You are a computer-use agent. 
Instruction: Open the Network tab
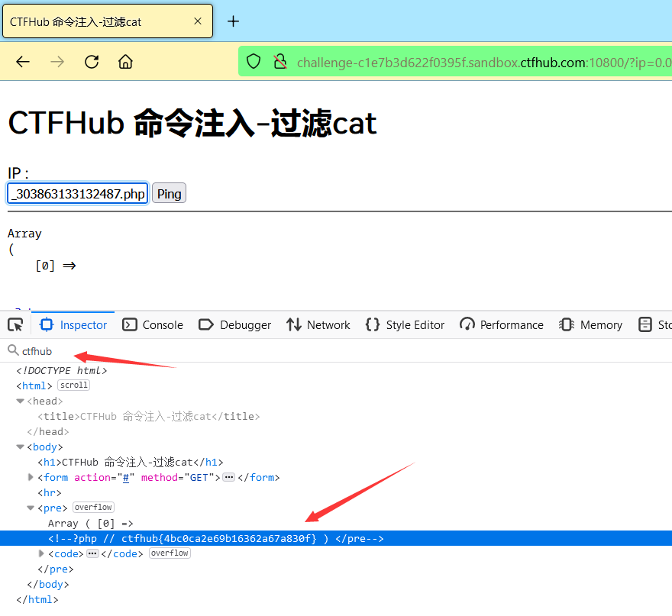pos(318,325)
